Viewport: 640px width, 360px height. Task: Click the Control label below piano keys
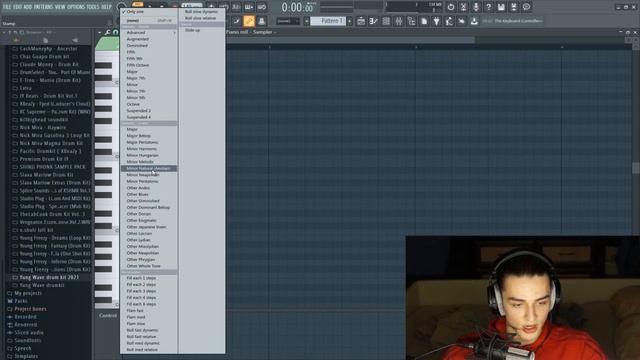(x=108, y=316)
